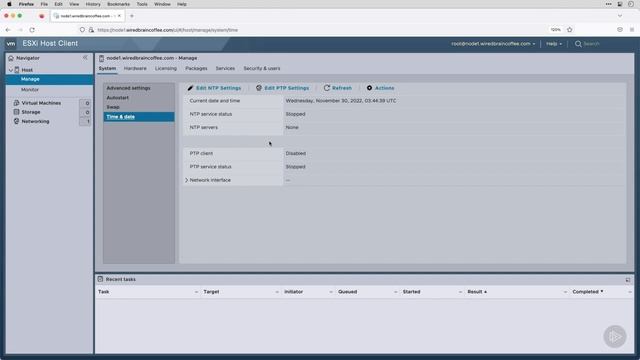Click PTP client value Disabled
The width and height of the screenshot is (640, 360).
[296, 153]
